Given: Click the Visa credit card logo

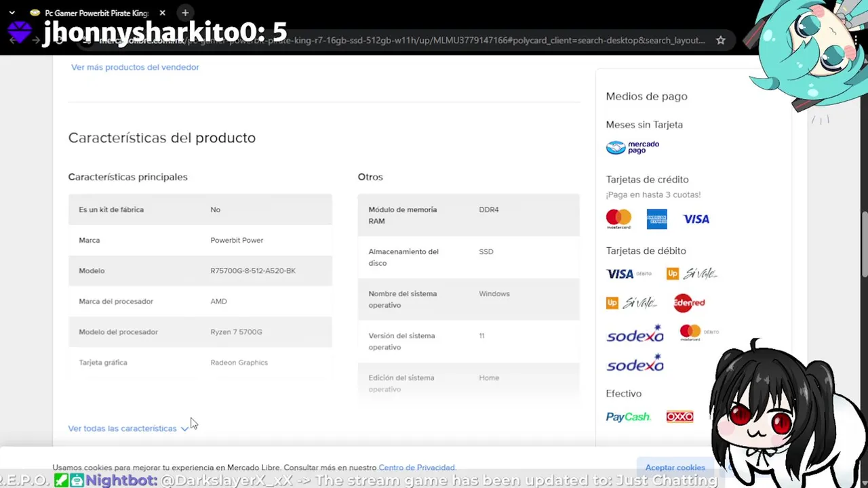Looking at the screenshot, I should (x=696, y=219).
